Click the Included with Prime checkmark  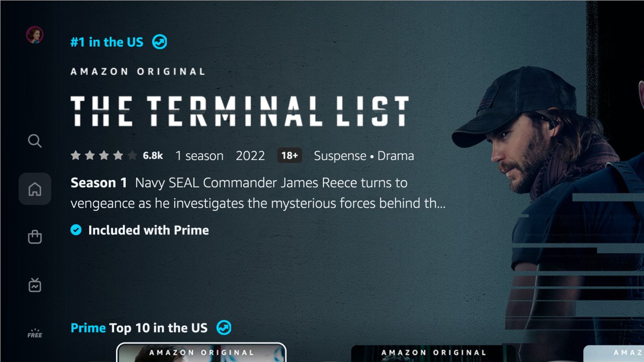[x=76, y=230]
